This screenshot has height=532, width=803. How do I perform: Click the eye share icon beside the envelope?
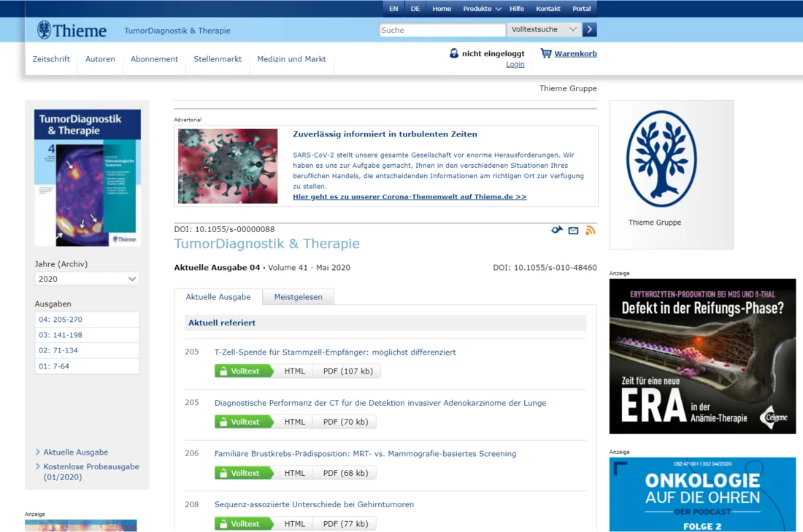point(556,229)
